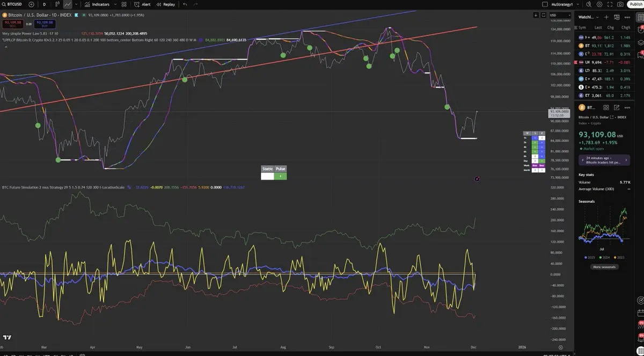Toggle the 2023 seasonal series
This screenshot has width=644, height=356.
pyautogui.click(x=618, y=257)
